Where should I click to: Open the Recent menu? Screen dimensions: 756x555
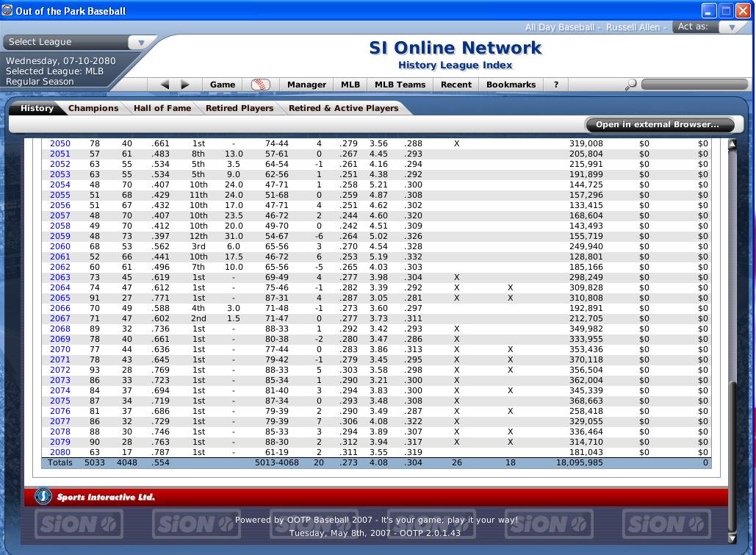[x=456, y=85]
